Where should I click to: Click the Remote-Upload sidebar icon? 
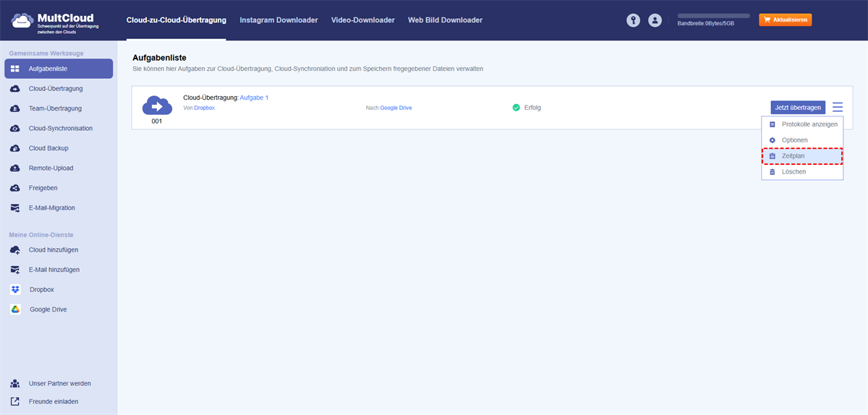coord(14,168)
